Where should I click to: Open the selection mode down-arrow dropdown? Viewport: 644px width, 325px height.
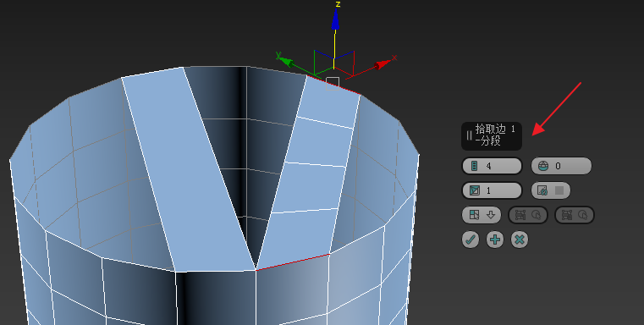pos(490,215)
